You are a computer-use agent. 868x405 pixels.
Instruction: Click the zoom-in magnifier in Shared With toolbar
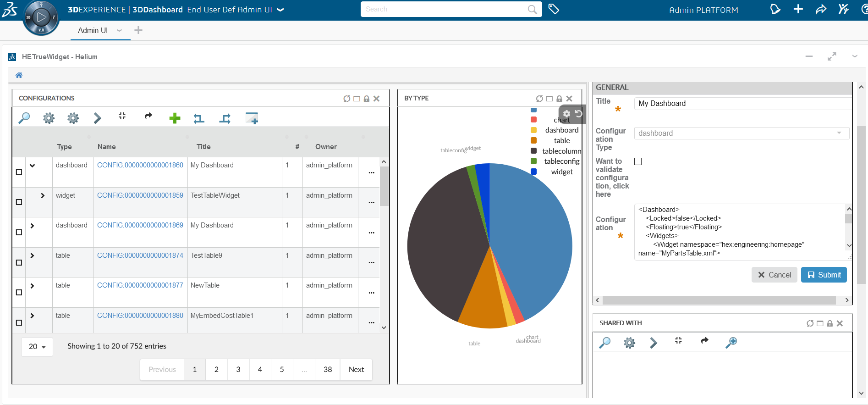click(x=731, y=342)
